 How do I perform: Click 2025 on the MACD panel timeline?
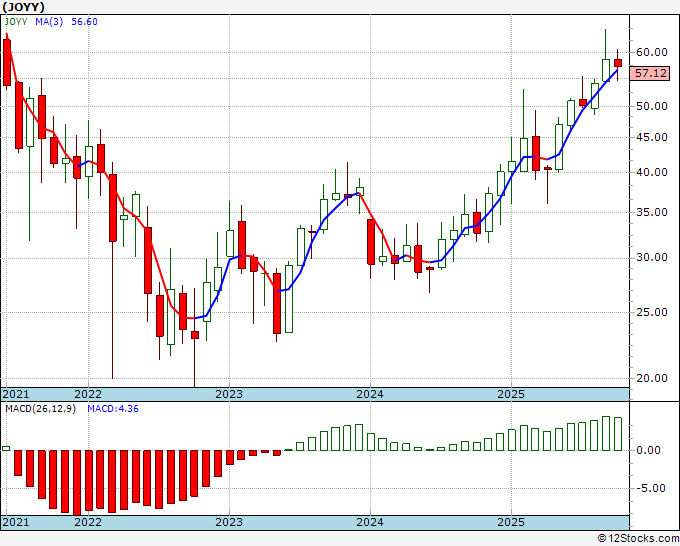pyautogui.click(x=511, y=522)
